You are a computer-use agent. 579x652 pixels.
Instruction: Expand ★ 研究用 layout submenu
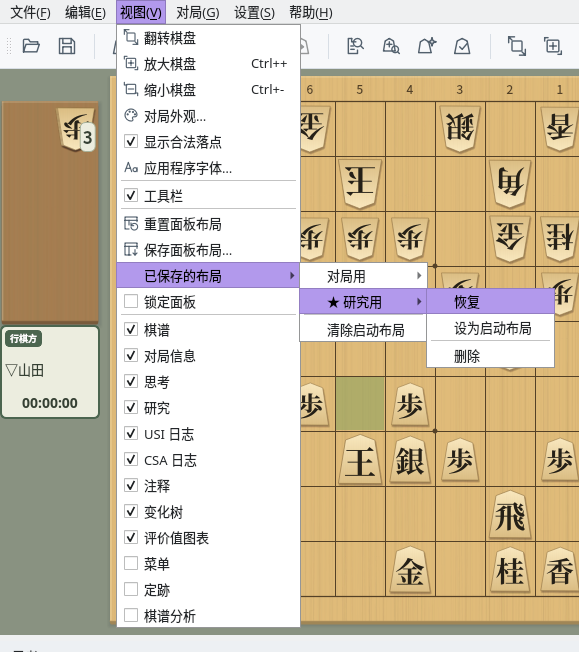(x=364, y=302)
